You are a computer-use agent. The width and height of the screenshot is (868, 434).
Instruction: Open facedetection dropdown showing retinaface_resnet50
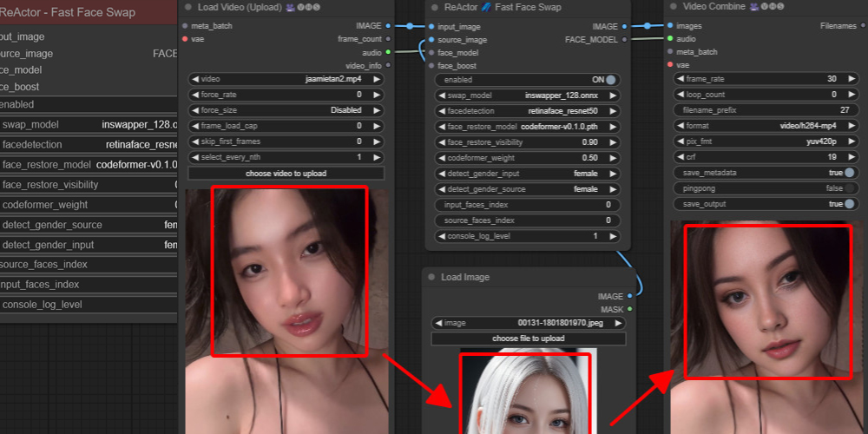527,111
